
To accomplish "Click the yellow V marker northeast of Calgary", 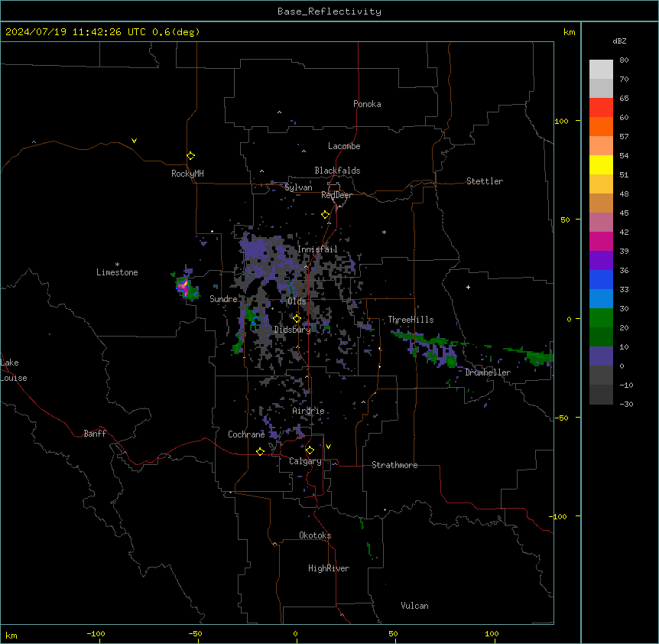I will (328, 447).
